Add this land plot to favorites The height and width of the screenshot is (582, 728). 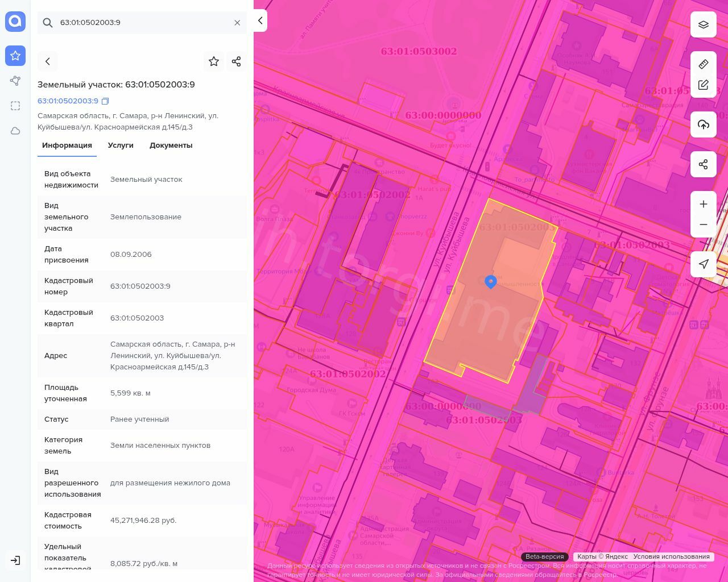pyautogui.click(x=214, y=61)
